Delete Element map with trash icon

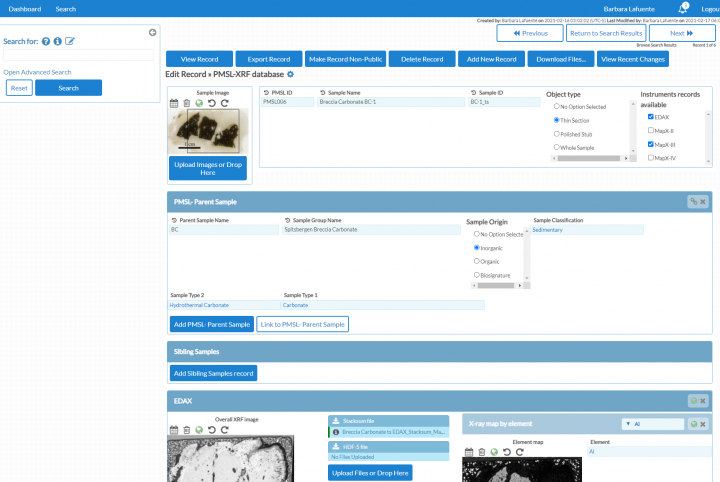coord(482,452)
